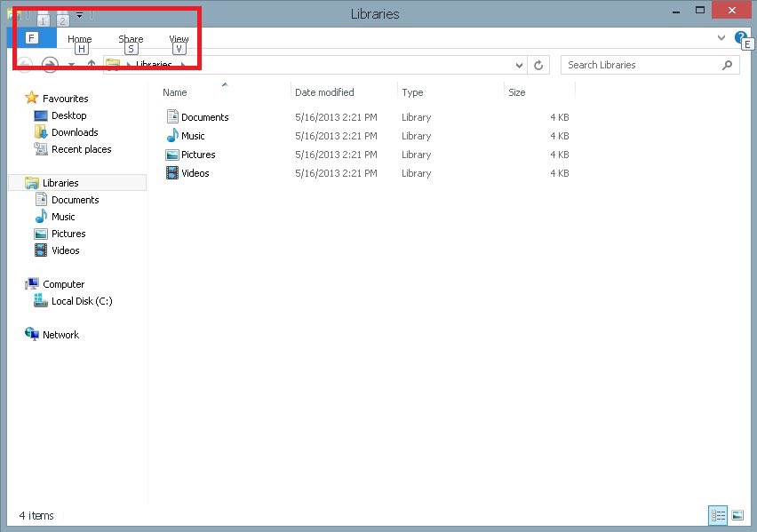Click the Desktop monitor icon in sidebar

41,115
